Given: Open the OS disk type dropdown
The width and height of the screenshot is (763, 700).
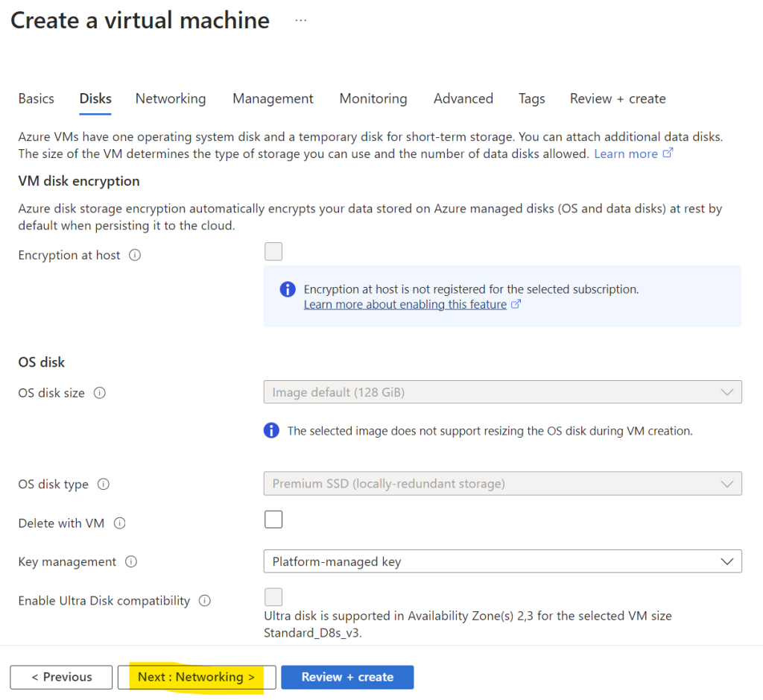Looking at the screenshot, I should click(503, 484).
